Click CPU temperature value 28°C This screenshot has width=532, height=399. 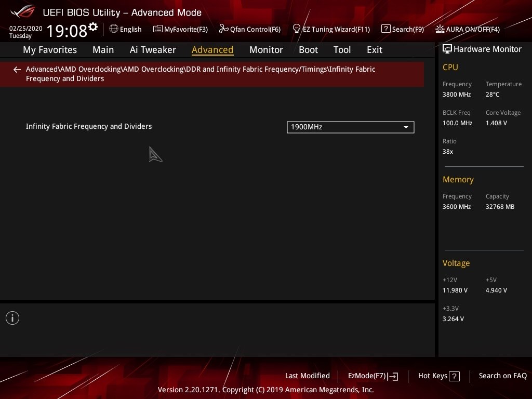tap(493, 95)
